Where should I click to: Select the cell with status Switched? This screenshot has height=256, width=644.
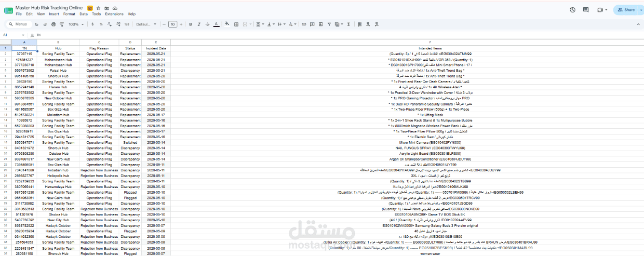pyautogui.click(x=130, y=142)
